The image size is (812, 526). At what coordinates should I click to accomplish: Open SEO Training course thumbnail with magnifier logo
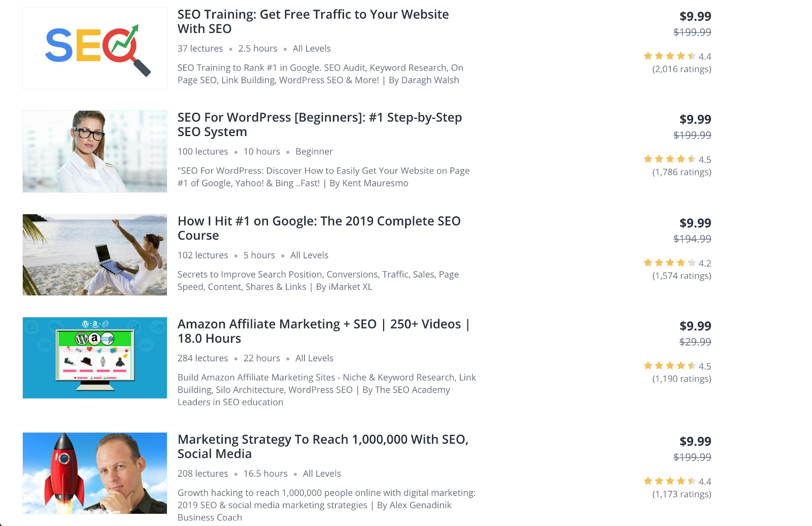pyautogui.click(x=95, y=48)
